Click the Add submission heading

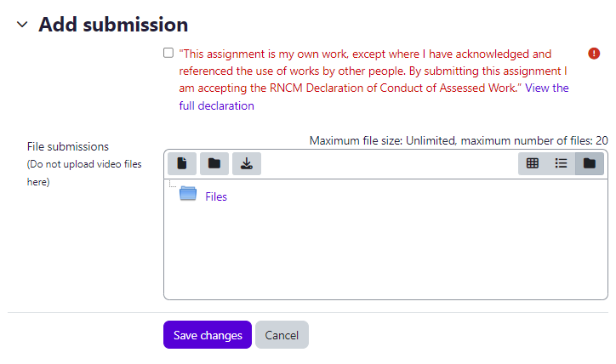coord(113,25)
